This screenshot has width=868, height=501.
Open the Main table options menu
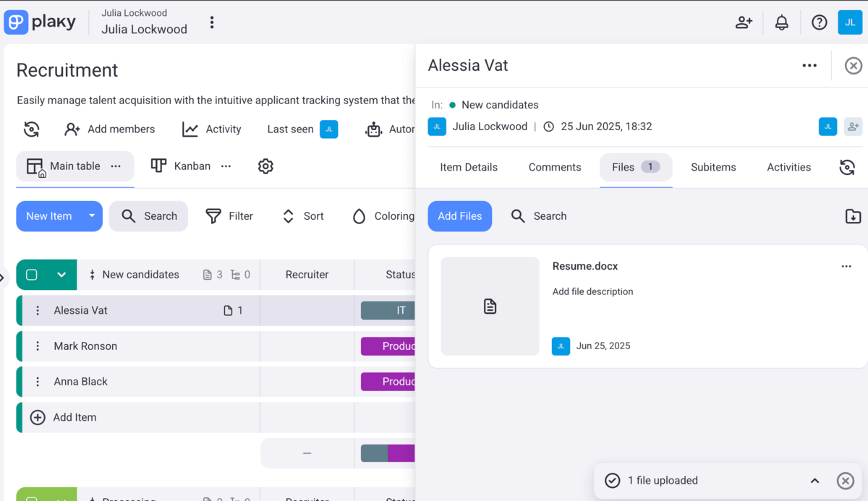(116, 166)
